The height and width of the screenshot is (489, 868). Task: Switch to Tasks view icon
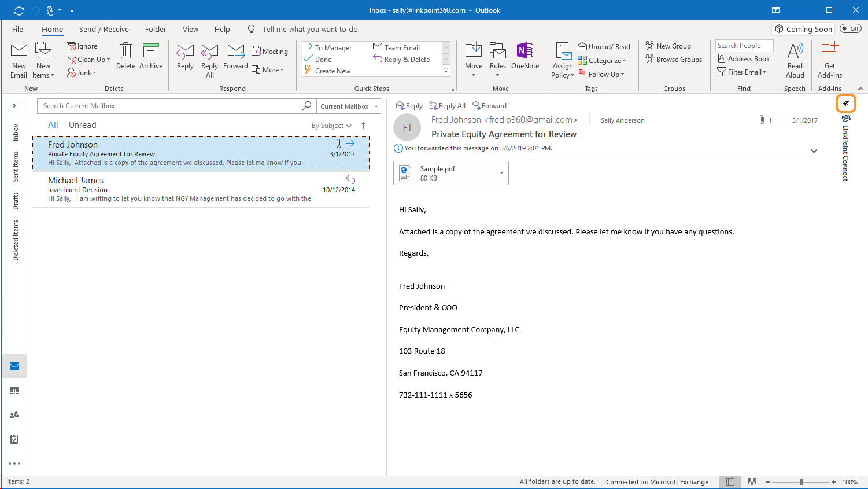pyautogui.click(x=14, y=439)
